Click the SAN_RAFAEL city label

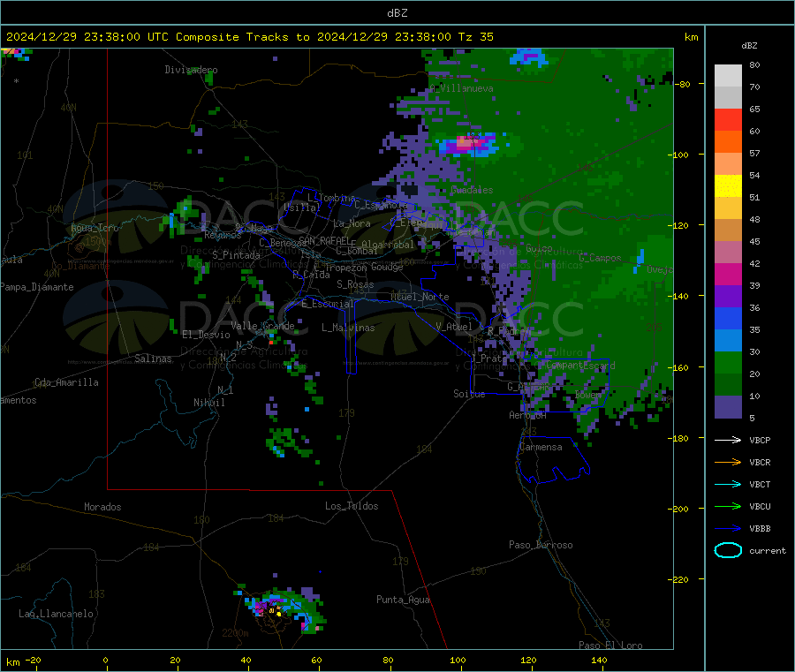(324, 240)
